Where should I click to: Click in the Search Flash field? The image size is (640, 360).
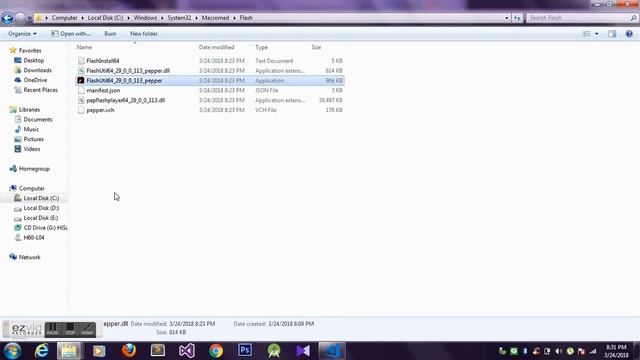coord(578,18)
